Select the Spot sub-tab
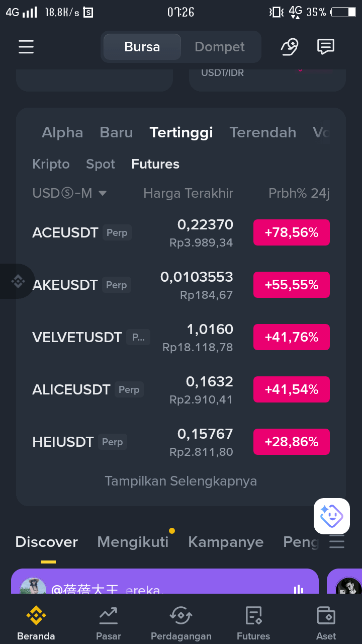Viewport: 362px width, 644px height. (x=101, y=164)
